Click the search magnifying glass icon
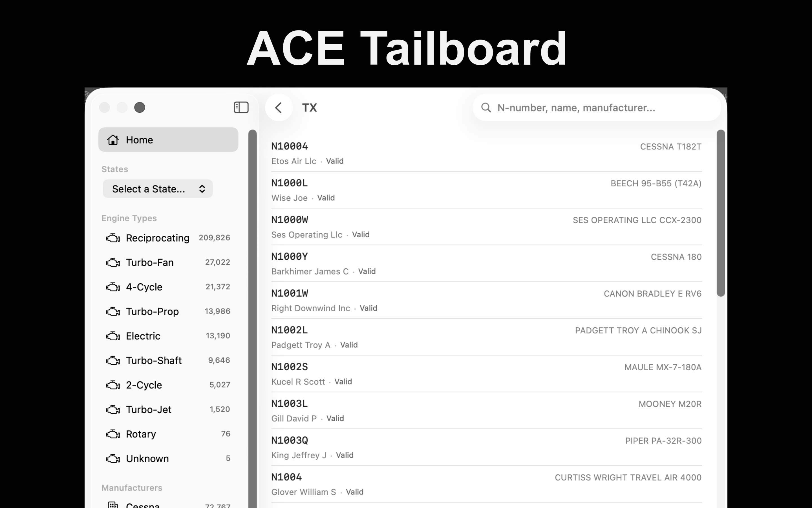 [x=486, y=108]
